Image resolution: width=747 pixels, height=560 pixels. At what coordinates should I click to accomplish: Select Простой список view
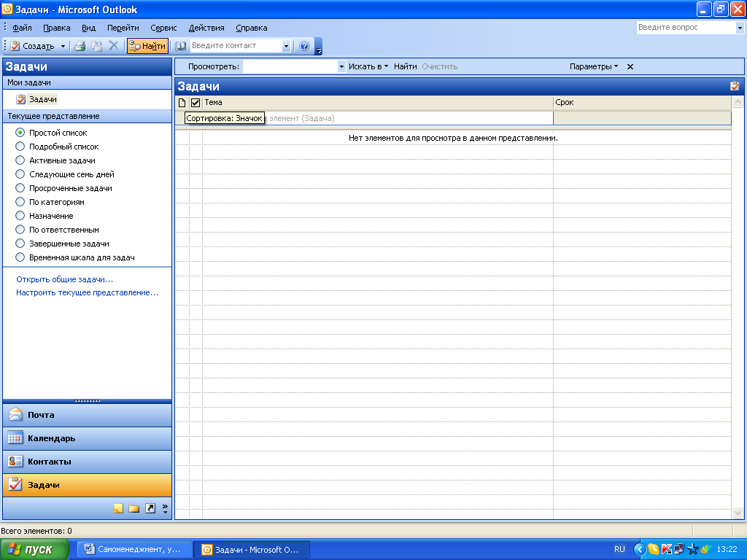point(20,133)
